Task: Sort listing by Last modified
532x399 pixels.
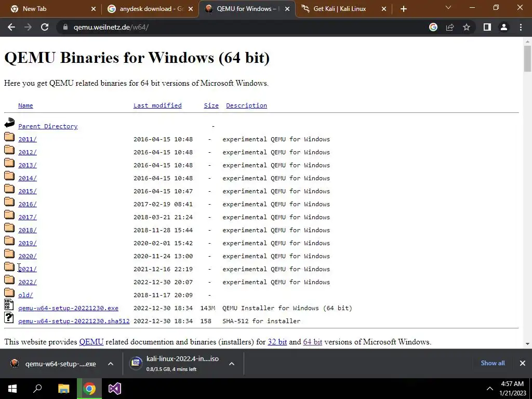Action: click(x=157, y=105)
